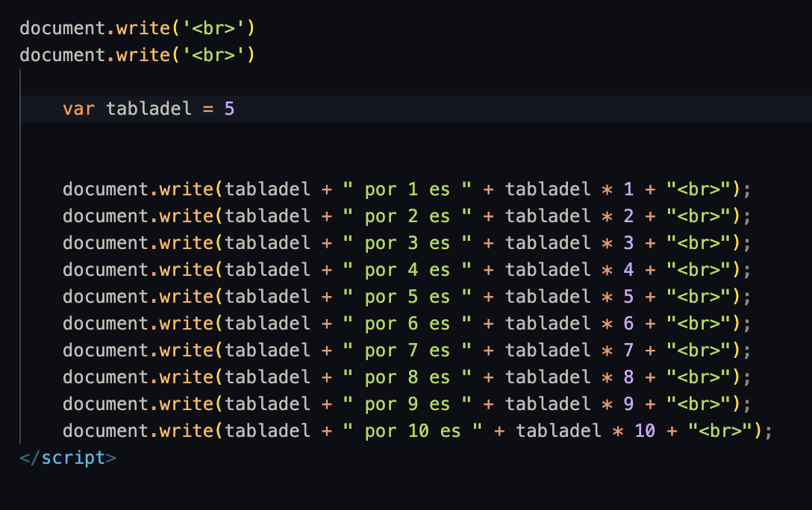Click 'document' in the "por 2 es" line

pyautogui.click(x=105, y=216)
